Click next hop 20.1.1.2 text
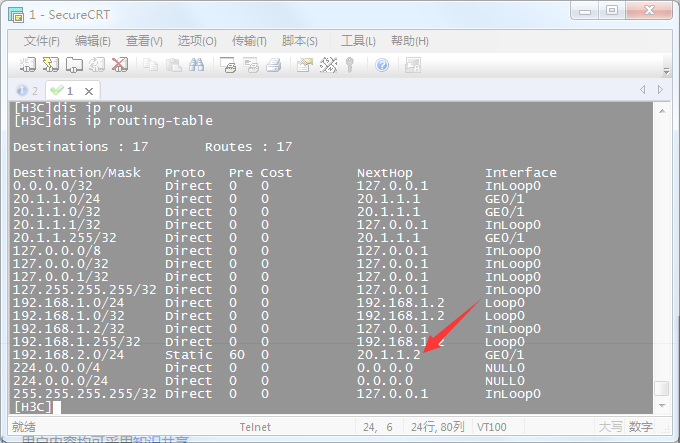The width and height of the screenshot is (680, 443). point(389,355)
